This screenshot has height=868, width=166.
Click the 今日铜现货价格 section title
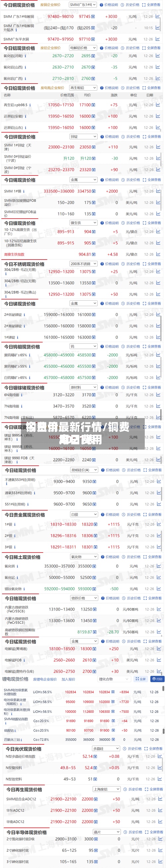19,5
